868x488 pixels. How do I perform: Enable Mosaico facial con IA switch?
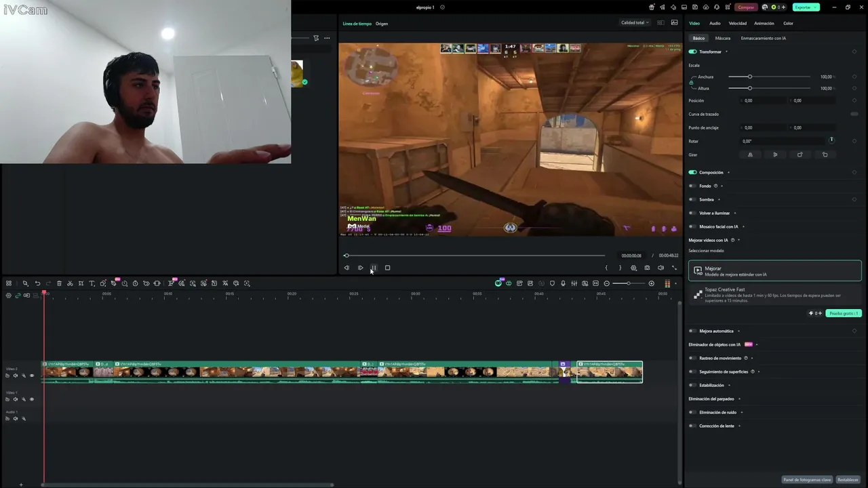point(692,226)
